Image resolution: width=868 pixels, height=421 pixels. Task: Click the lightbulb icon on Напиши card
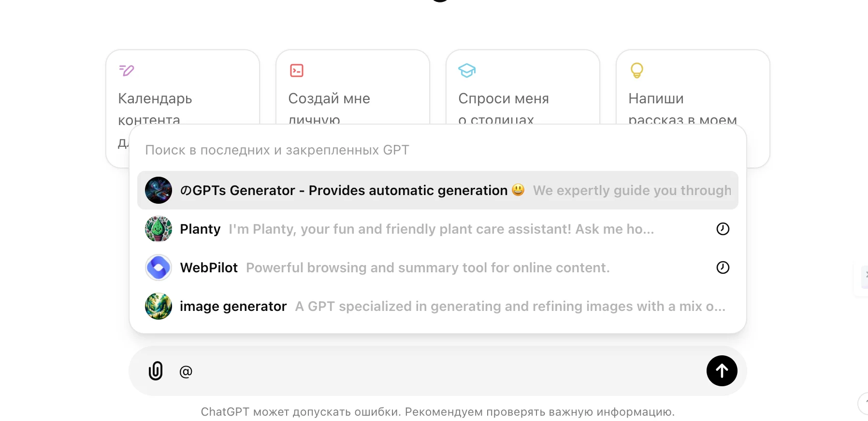[x=637, y=70]
